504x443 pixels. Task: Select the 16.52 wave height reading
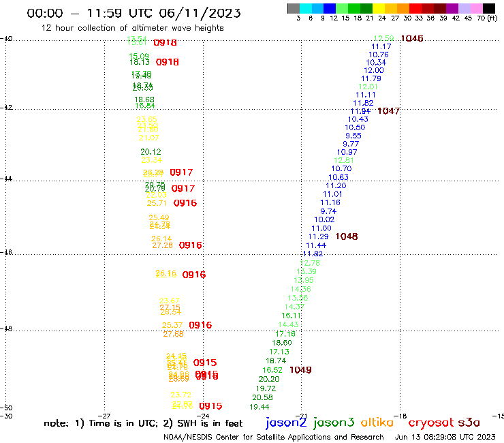272,370
